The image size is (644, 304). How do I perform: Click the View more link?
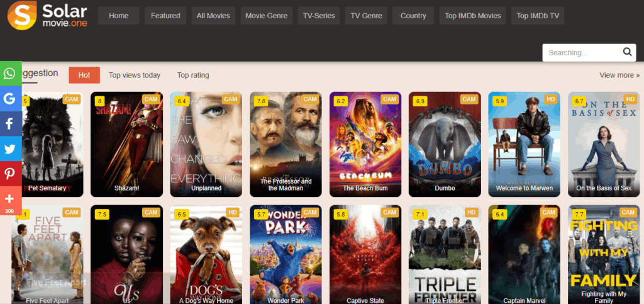click(619, 75)
